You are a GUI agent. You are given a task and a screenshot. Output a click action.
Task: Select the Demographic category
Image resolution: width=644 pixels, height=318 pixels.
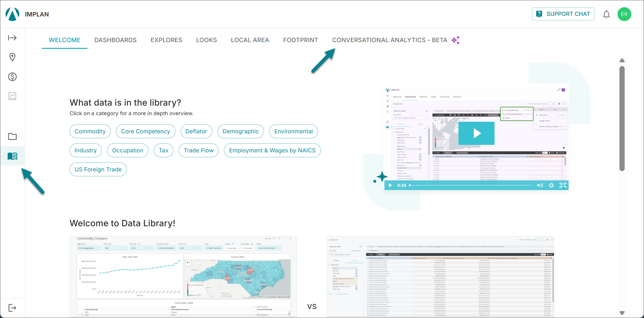pos(241,131)
